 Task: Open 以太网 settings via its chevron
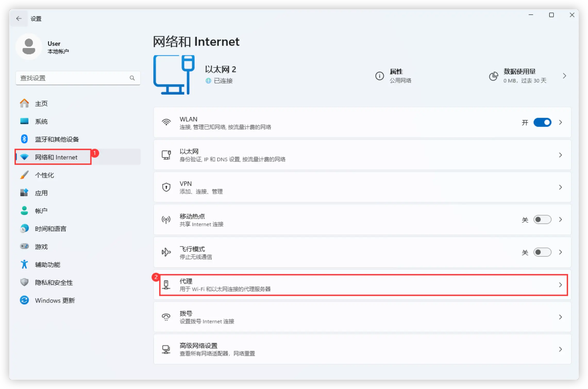[x=560, y=155]
